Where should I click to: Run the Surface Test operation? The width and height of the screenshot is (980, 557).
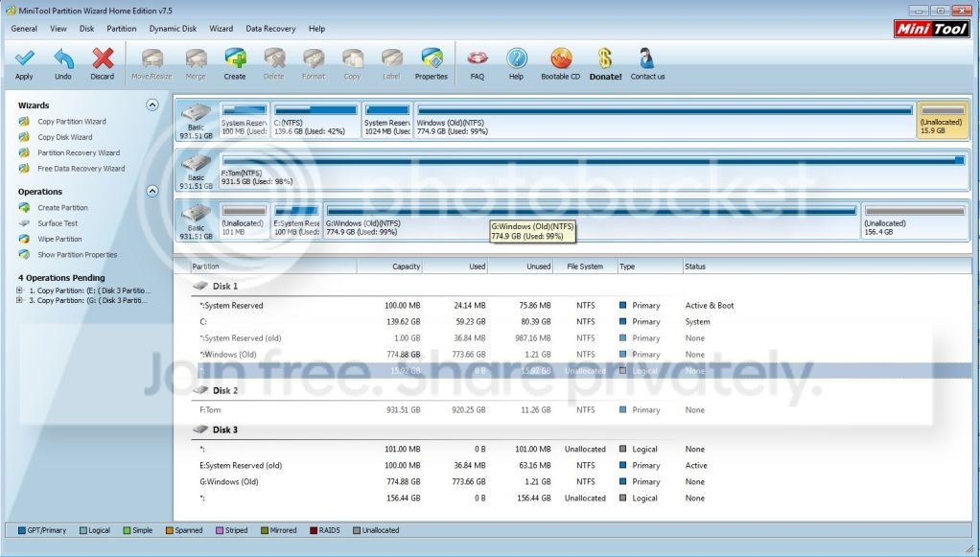pyautogui.click(x=58, y=223)
